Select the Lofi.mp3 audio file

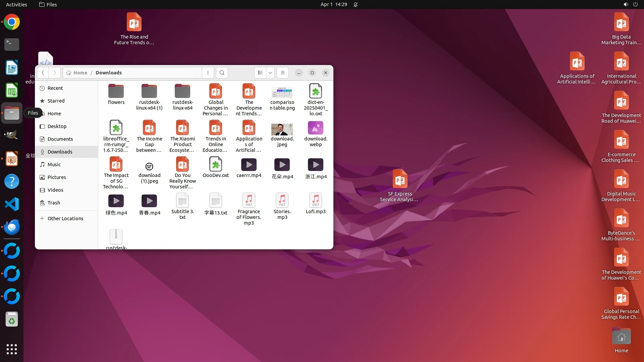pyautogui.click(x=315, y=201)
